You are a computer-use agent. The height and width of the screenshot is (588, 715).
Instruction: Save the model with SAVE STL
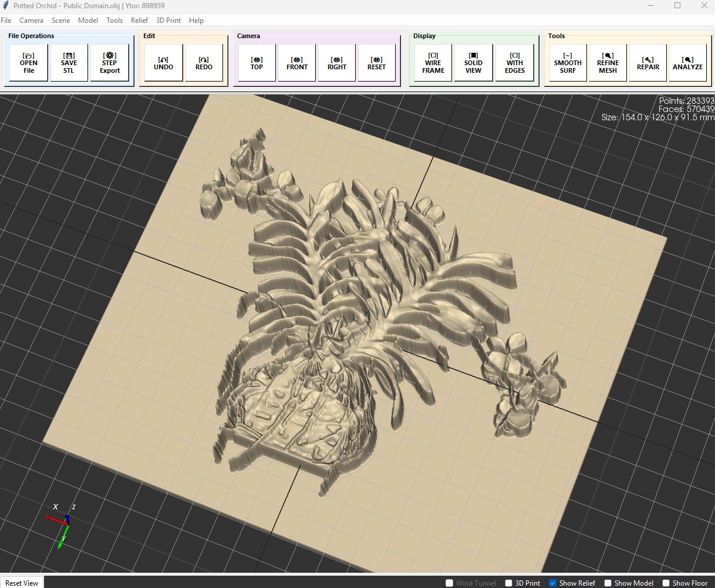click(x=69, y=63)
